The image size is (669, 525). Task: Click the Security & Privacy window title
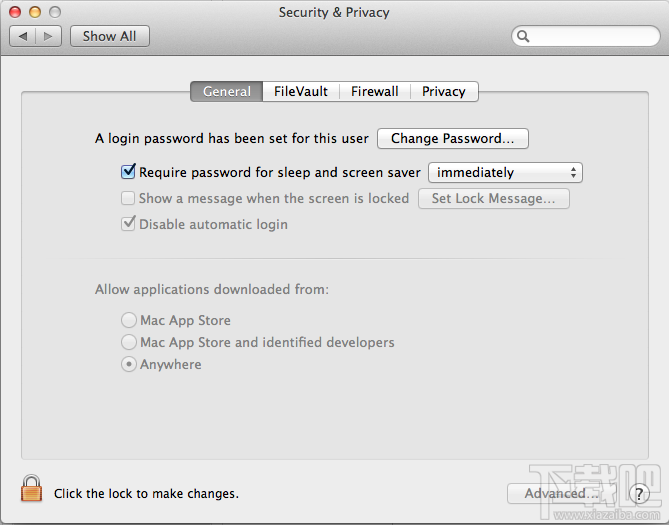(334, 12)
